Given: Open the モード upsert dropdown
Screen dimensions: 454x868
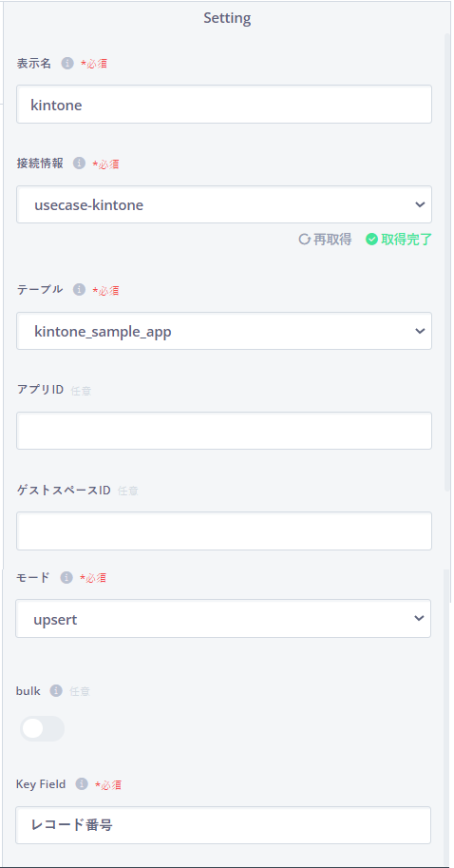Looking at the screenshot, I should point(223,618).
